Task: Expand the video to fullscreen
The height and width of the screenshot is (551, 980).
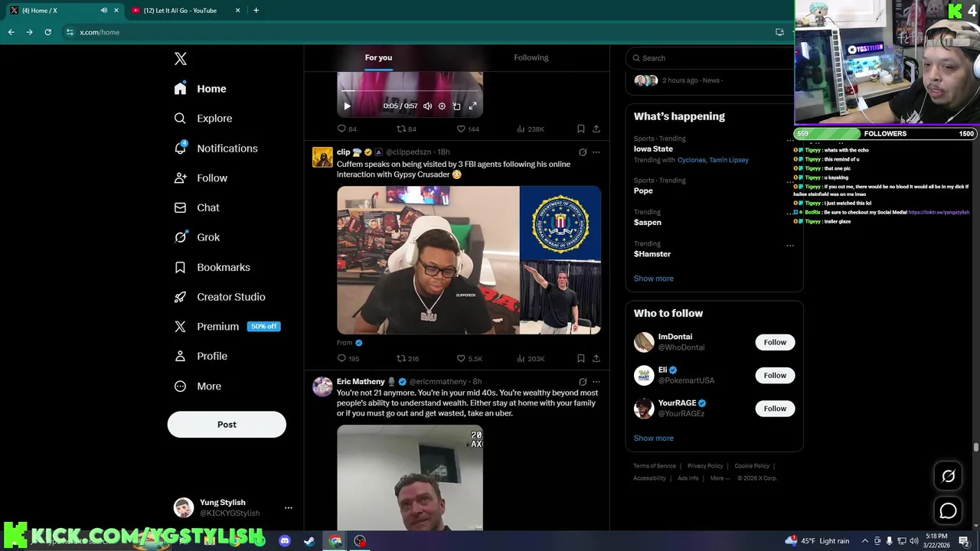Action: click(x=472, y=106)
